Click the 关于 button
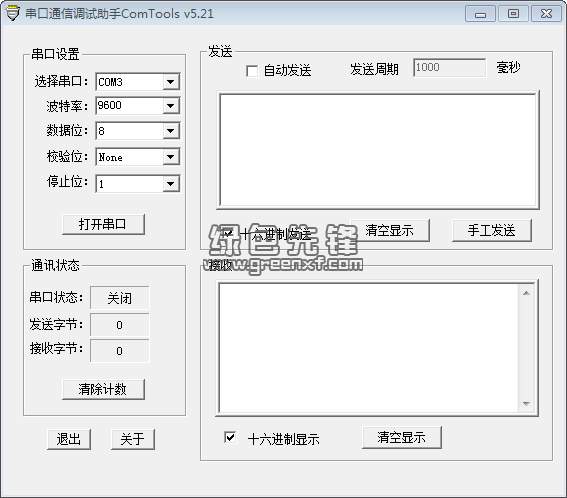Image resolution: width=567 pixels, height=498 pixels. pyautogui.click(x=133, y=439)
